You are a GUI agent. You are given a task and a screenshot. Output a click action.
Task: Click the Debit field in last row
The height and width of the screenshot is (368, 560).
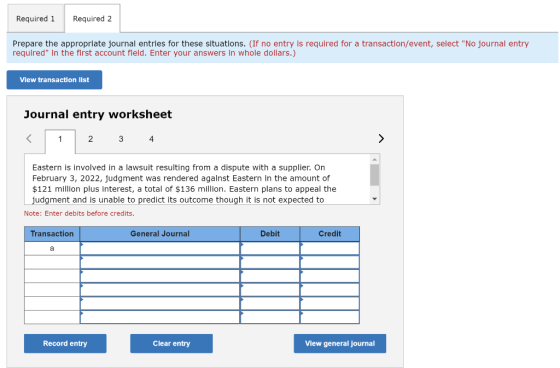coord(270,317)
